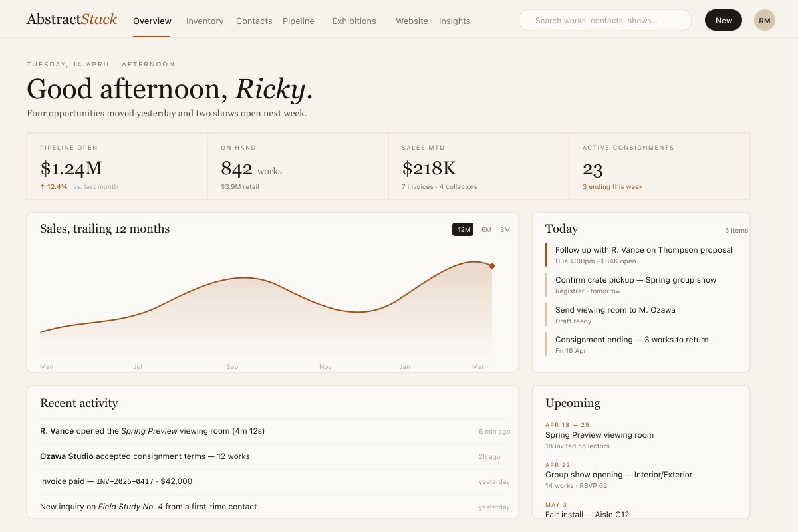
Task: Click the 'Sep' axis label on chart
Action: (232, 367)
